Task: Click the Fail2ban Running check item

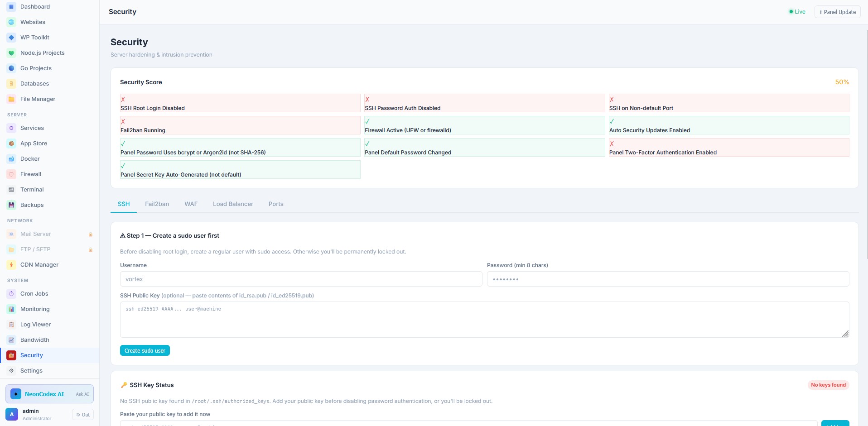Action: [240, 125]
